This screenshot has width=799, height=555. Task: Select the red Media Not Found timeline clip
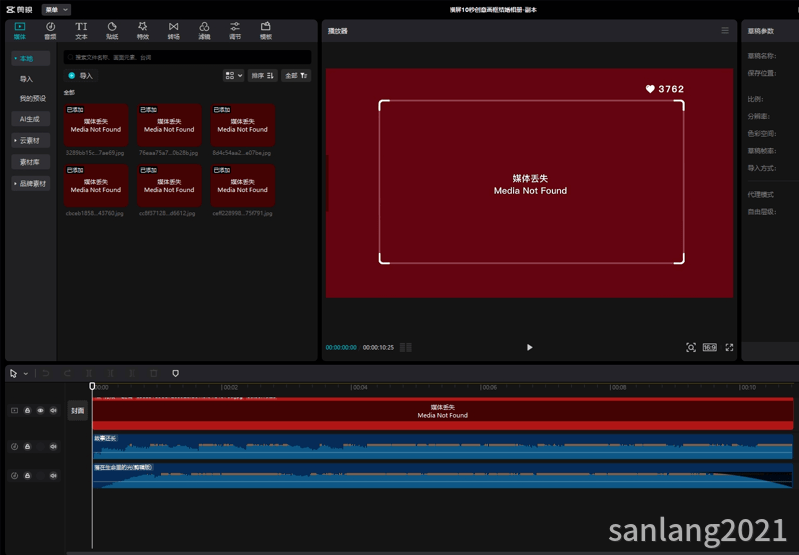pyautogui.click(x=443, y=413)
